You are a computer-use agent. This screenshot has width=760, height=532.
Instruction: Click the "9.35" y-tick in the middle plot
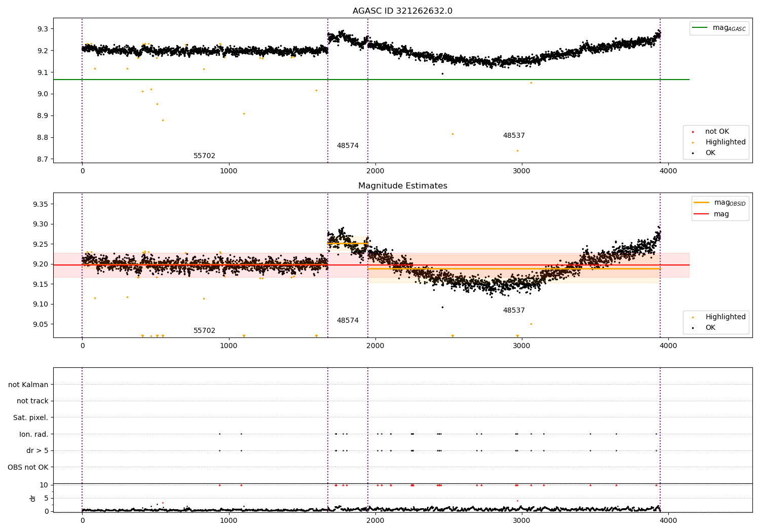tap(41, 205)
